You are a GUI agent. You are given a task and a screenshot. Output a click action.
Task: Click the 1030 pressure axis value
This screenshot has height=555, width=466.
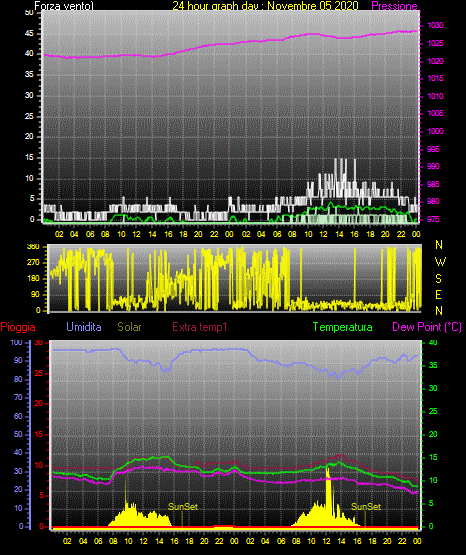435,25
